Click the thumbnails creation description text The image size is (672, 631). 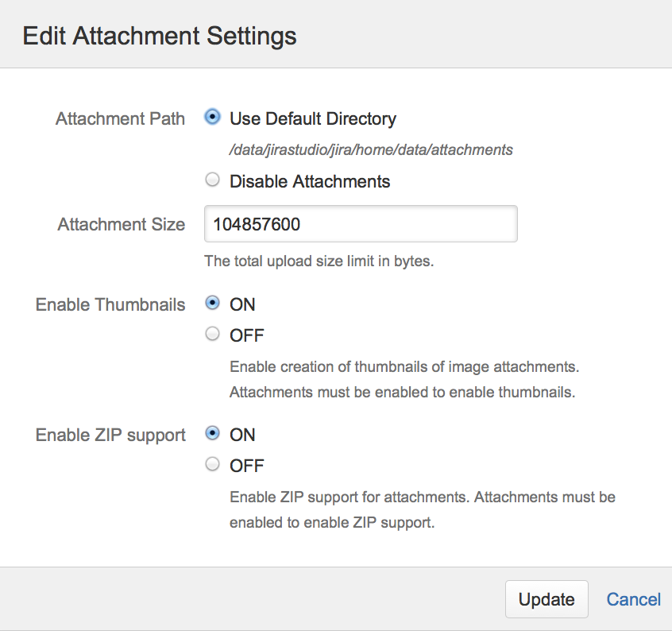(404, 379)
